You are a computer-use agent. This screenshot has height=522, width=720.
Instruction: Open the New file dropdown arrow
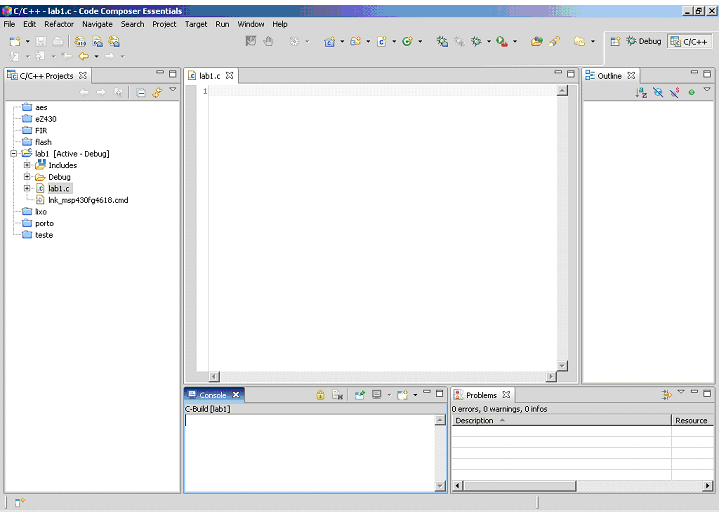coord(28,42)
